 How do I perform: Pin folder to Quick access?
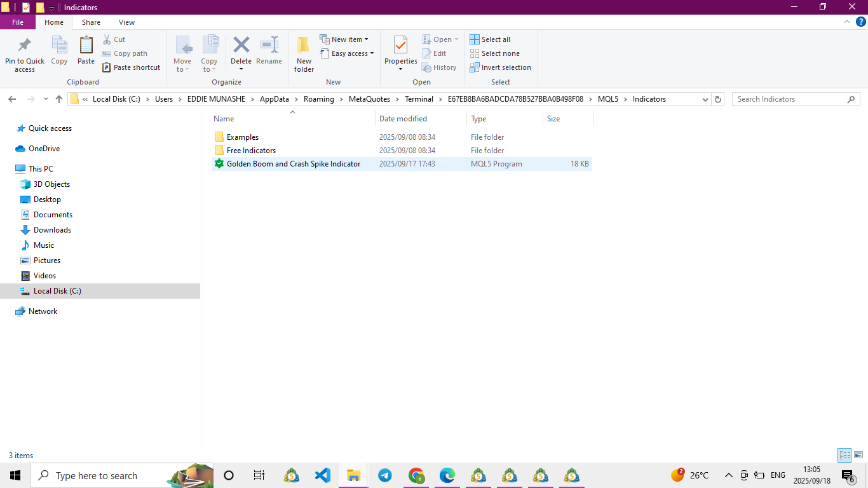click(25, 54)
